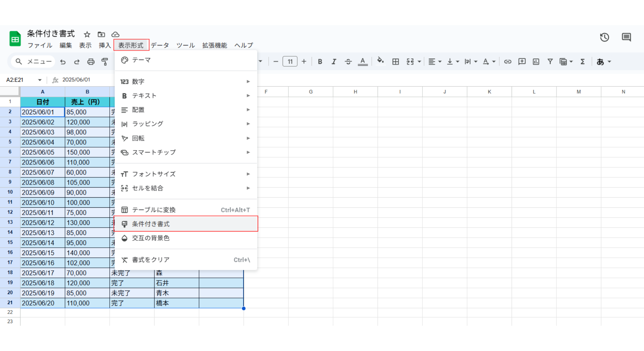
Task: Select column header G
Action: (x=311, y=92)
